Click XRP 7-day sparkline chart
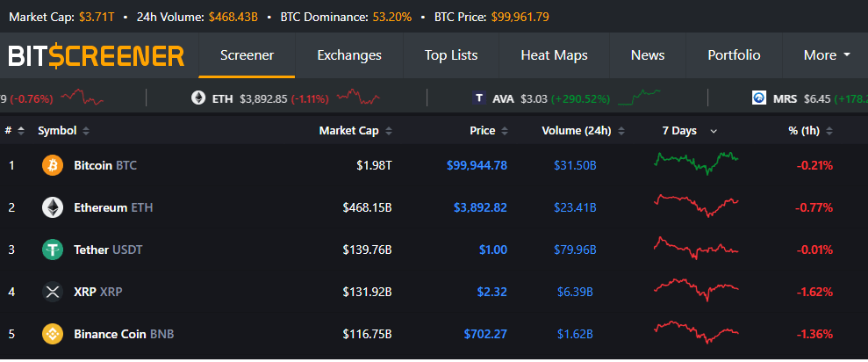 (x=696, y=289)
